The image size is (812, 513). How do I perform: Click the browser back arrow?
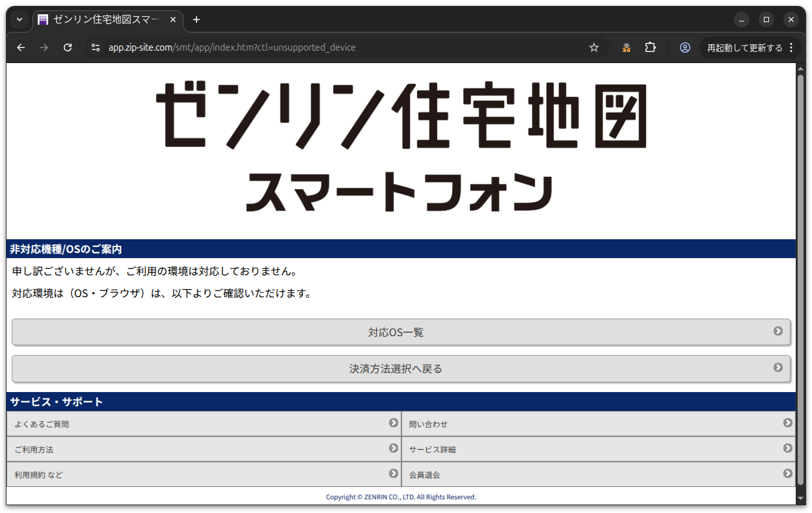(21, 47)
